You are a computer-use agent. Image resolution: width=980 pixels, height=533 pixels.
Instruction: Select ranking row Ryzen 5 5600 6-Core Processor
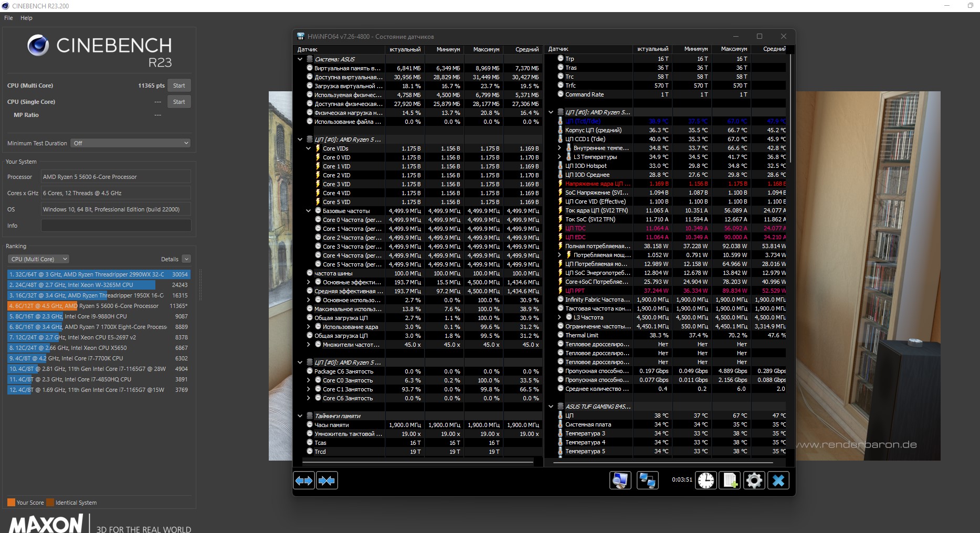pyautogui.click(x=99, y=306)
